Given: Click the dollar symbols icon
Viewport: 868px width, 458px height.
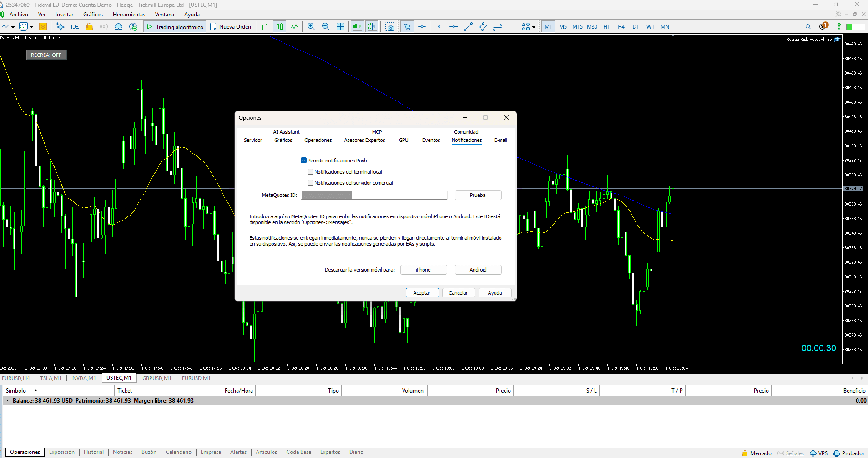Looking at the screenshot, I should tap(43, 27).
